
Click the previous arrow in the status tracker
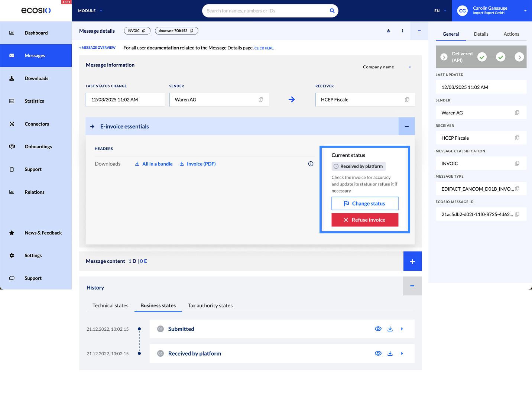[444, 57]
